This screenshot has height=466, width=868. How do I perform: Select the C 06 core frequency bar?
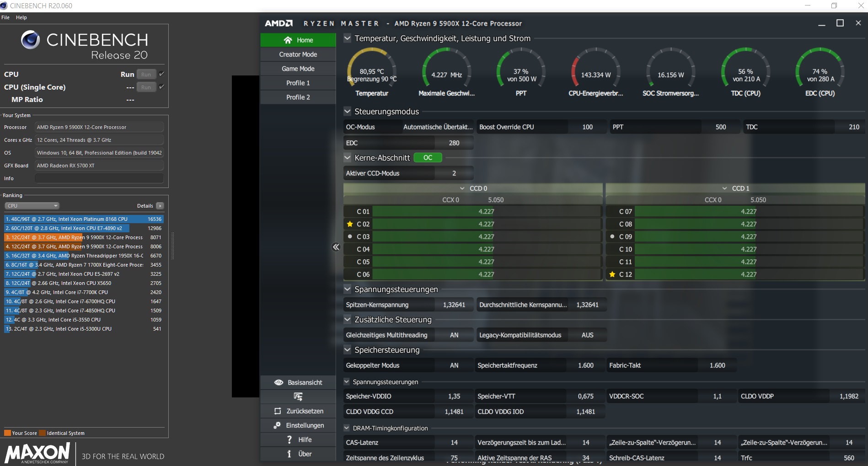487,274
